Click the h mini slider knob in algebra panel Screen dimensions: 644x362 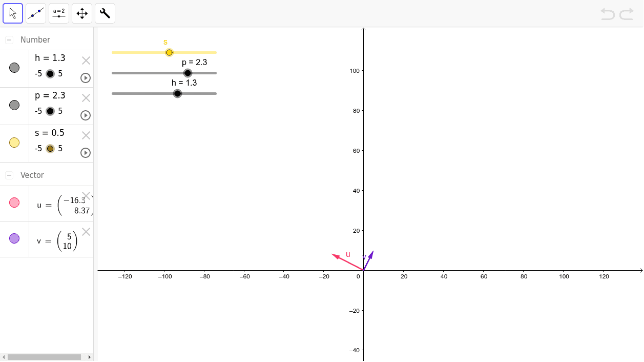(x=50, y=74)
